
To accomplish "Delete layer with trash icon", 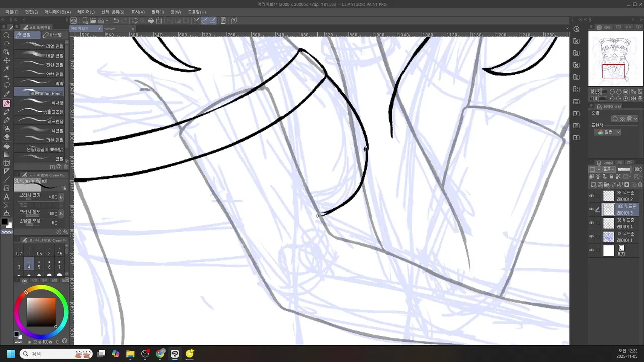I will point(639,185).
